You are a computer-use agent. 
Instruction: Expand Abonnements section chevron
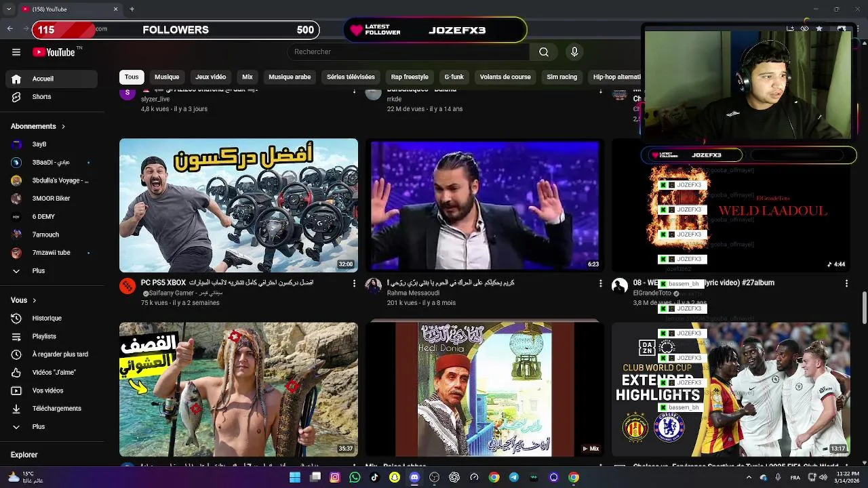tap(64, 127)
